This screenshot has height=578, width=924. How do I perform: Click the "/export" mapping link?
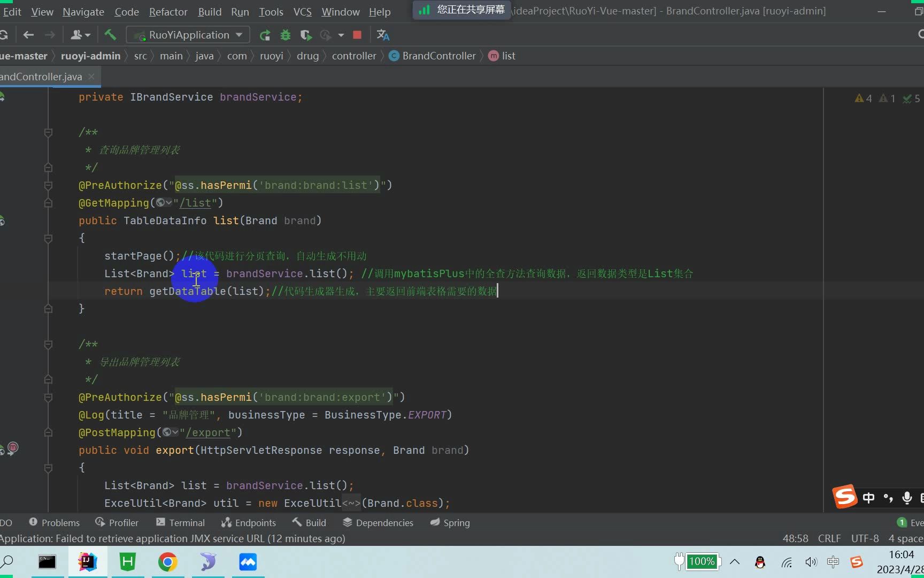[208, 432]
